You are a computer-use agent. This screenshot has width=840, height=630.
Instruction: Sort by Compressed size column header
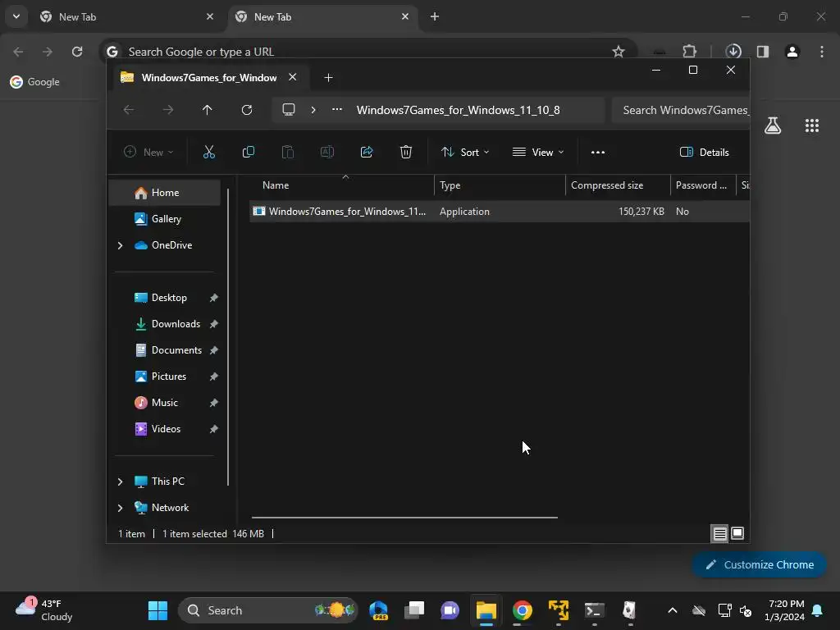point(618,185)
